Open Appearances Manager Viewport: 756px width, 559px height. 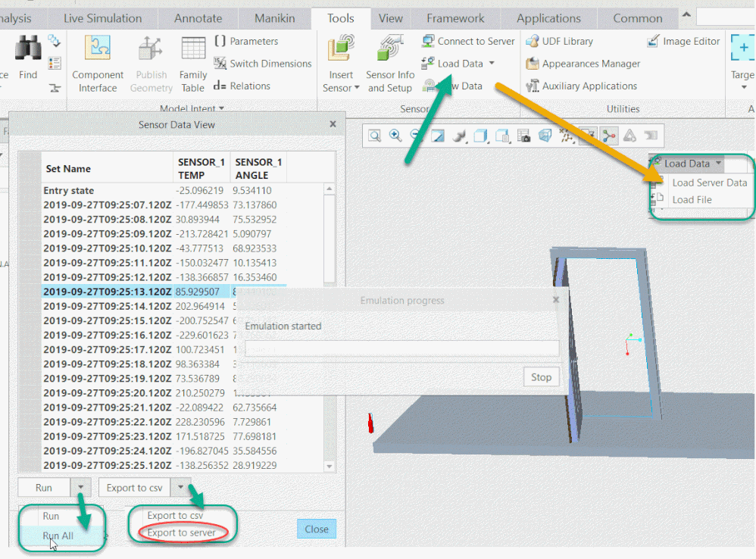583,64
